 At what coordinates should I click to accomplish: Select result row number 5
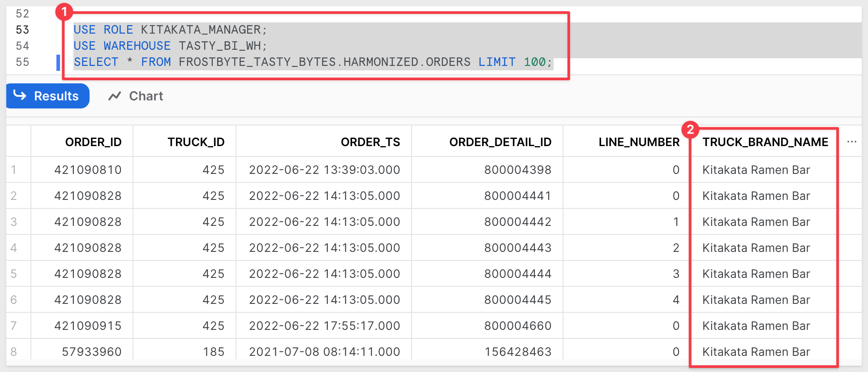click(x=14, y=274)
